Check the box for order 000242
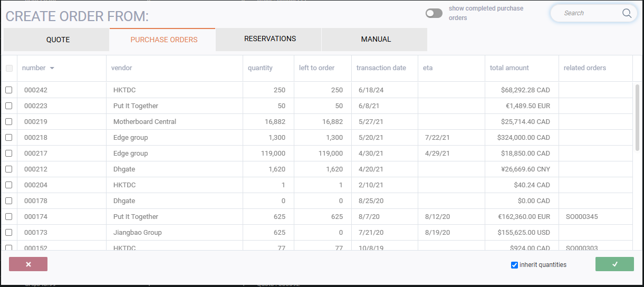This screenshot has width=644, height=287. [9, 90]
